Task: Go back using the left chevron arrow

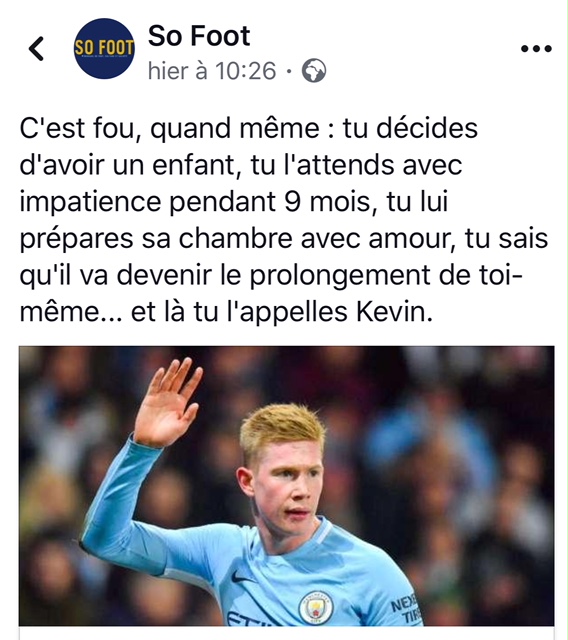Action: [37, 49]
